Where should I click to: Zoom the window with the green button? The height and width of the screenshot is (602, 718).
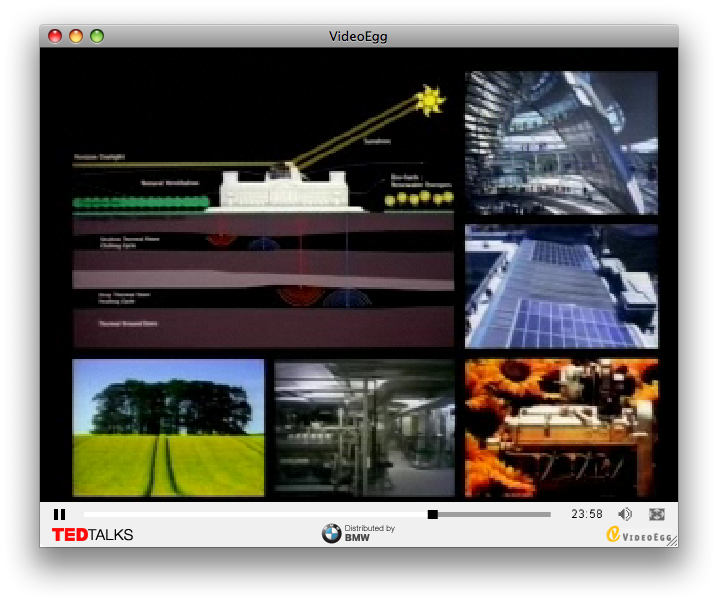point(97,36)
